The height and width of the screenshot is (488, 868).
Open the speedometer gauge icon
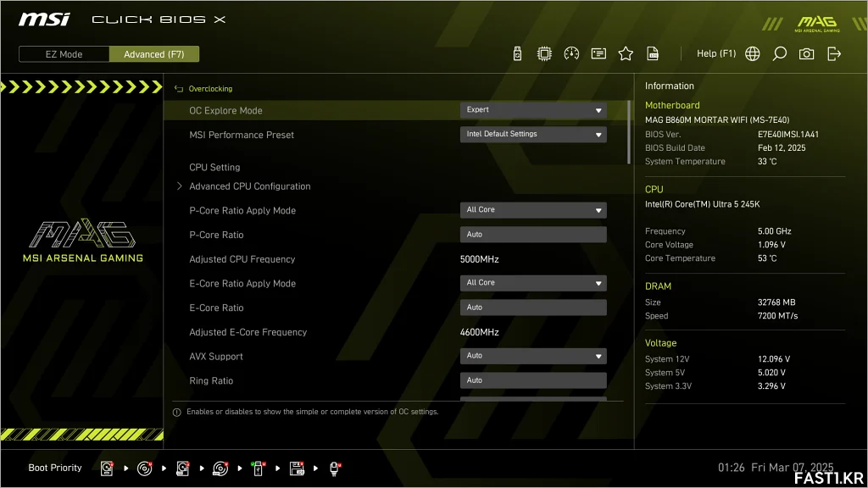[x=571, y=53]
